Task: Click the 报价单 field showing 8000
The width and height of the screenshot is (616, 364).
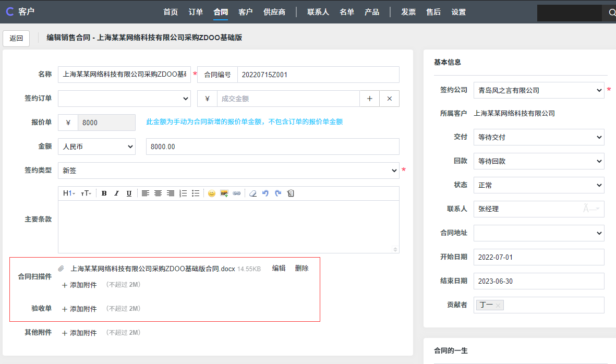Action: click(106, 123)
